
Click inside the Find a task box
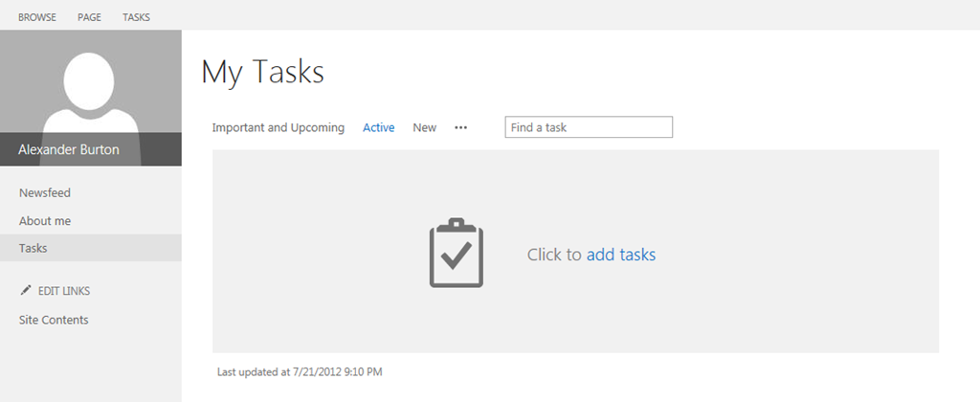[x=589, y=127]
